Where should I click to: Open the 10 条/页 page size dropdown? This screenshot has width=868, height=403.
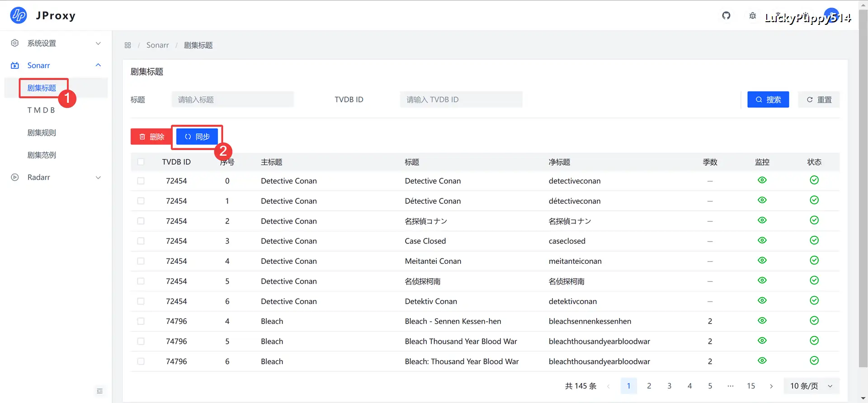[x=811, y=386]
